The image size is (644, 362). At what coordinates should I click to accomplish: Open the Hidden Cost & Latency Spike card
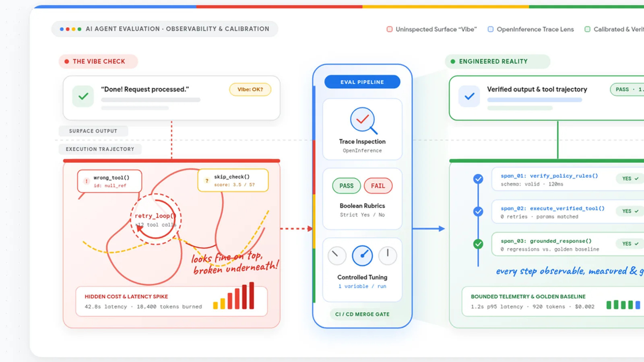(171, 302)
